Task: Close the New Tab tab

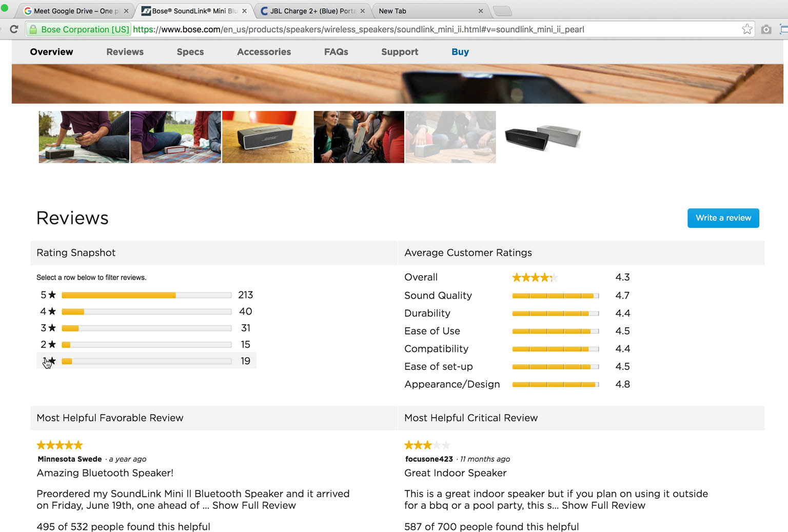Action: (481, 11)
